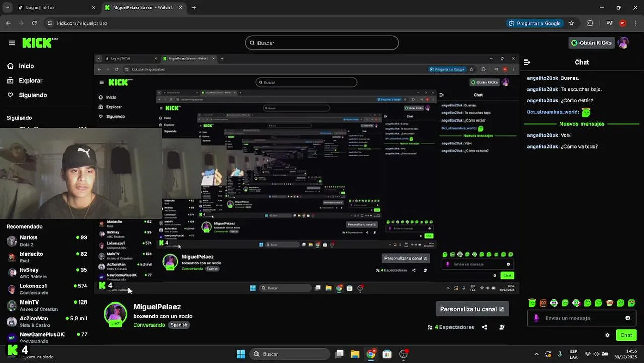
Task: Click the moderator user icon right of share
Action: [502, 327]
